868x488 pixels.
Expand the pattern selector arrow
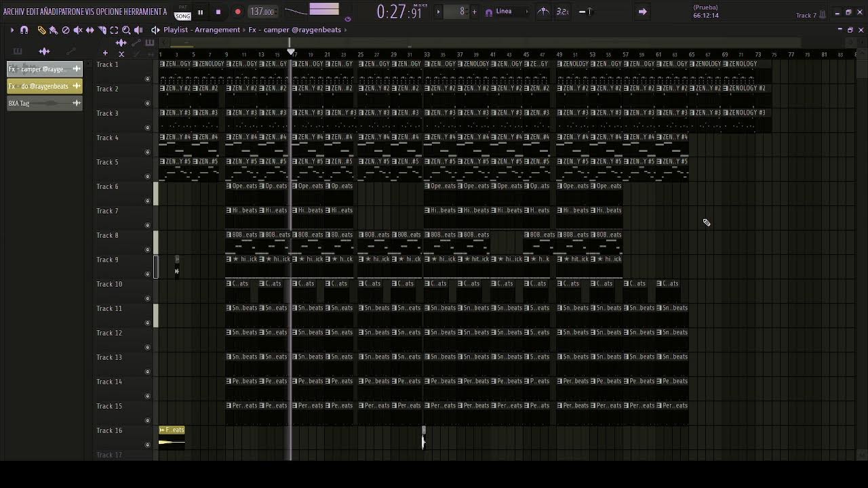[x=438, y=12]
